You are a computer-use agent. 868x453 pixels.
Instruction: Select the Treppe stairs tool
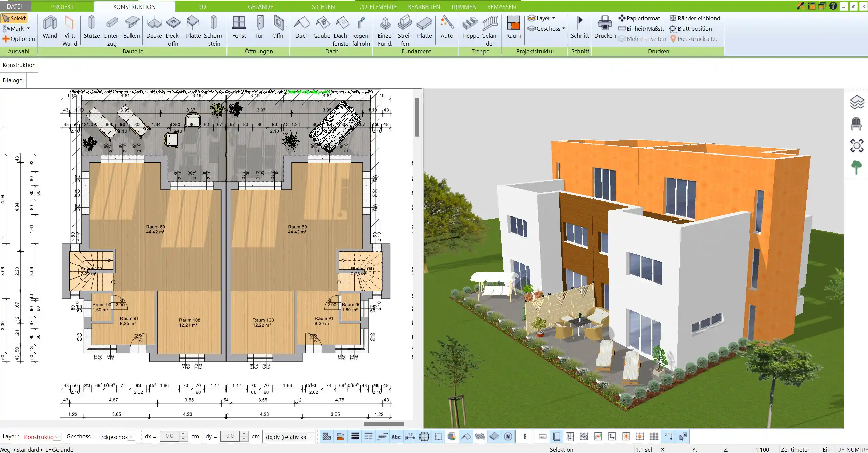(x=470, y=27)
